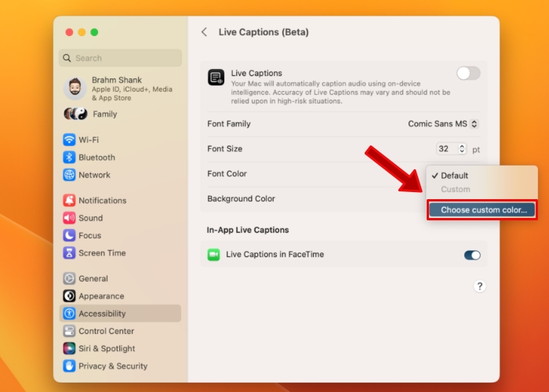Viewport: 549px width, 392px height.
Task: Open Focus moon icon in sidebar
Action: click(70, 235)
